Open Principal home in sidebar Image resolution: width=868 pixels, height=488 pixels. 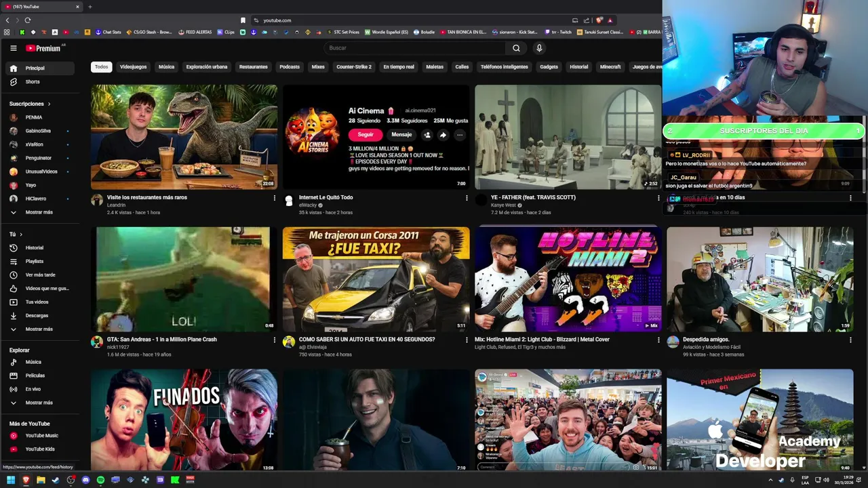pyautogui.click(x=41, y=68)
